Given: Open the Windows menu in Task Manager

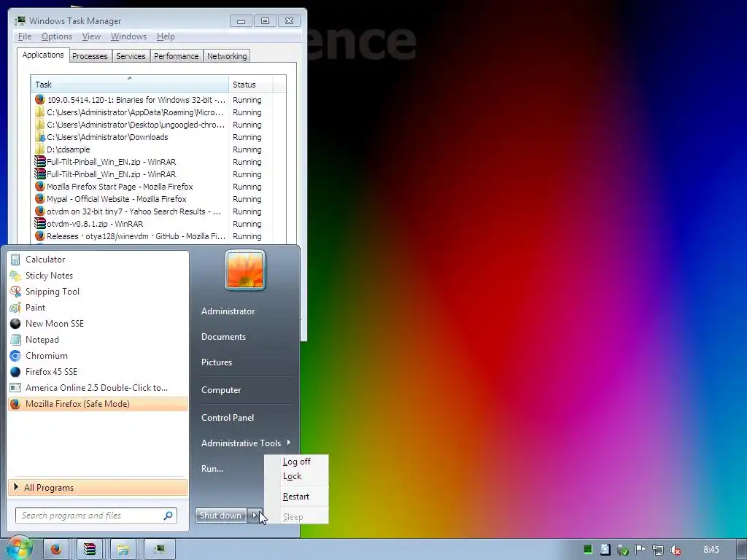Looking at the screenshot, I should click(128, 36).
